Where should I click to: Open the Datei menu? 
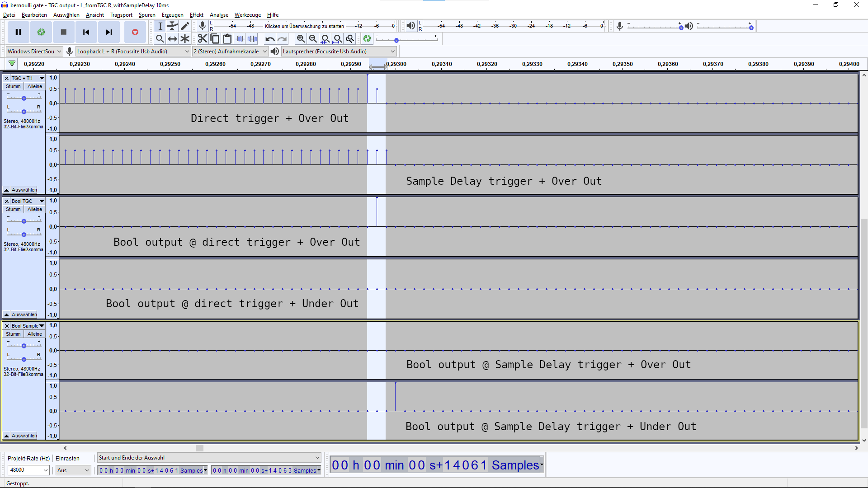coord(9,15)
